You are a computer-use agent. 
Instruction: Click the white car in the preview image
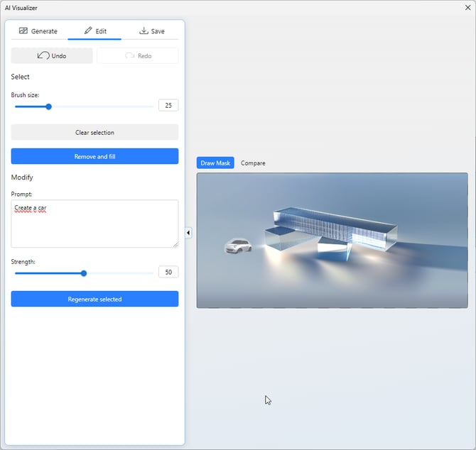(238, 246)
